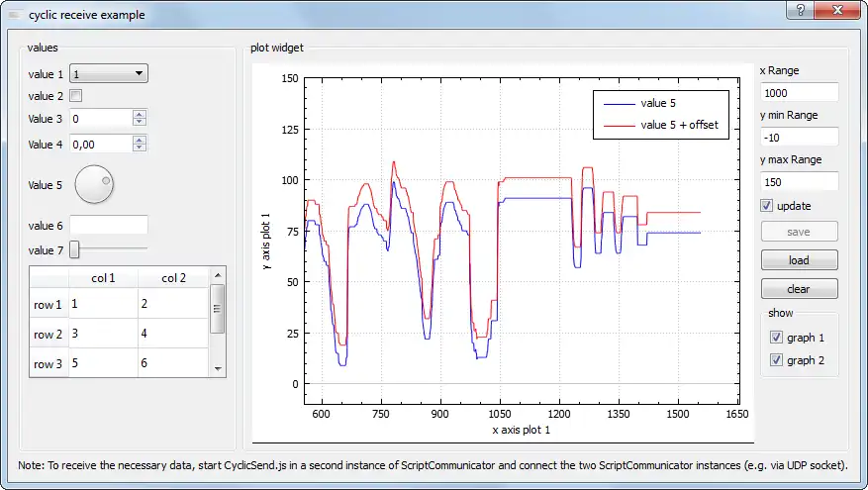This screenshot has height=490, width=868.
Task: Click the y max Range field
Action: (800, 181)
